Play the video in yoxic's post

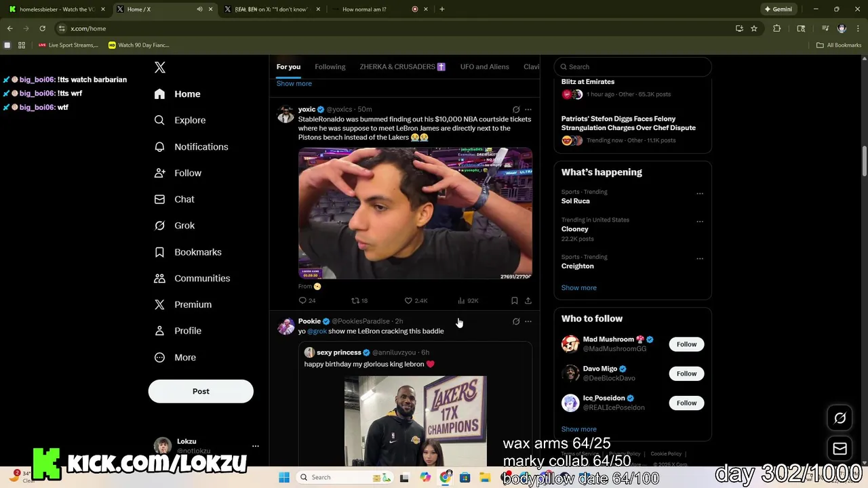[x=415, y=213]
